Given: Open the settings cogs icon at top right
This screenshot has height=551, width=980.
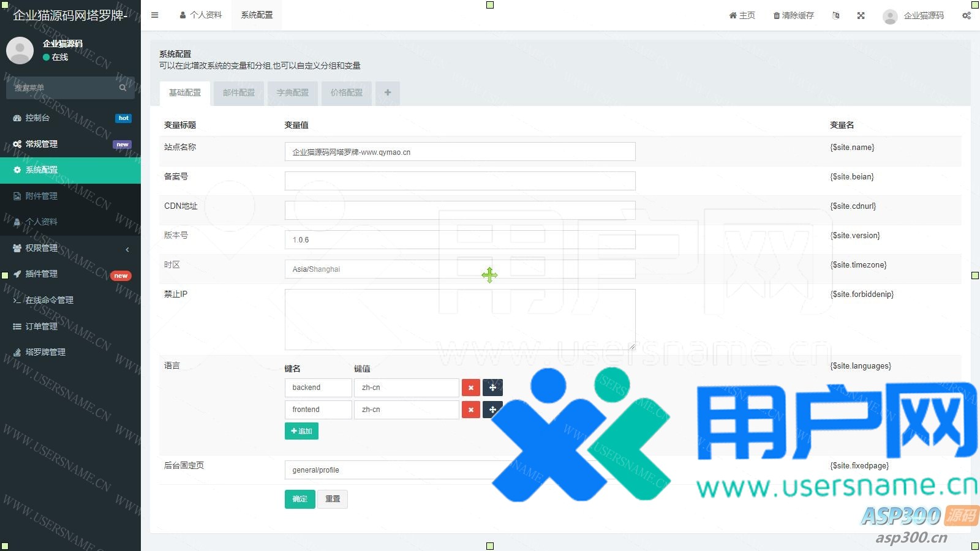Looking at the screenshot, I should [x=966, y=15].
